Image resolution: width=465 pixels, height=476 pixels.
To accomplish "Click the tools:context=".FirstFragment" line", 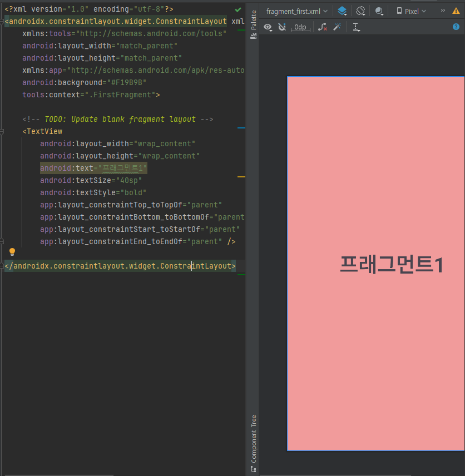I will point(91,95).
